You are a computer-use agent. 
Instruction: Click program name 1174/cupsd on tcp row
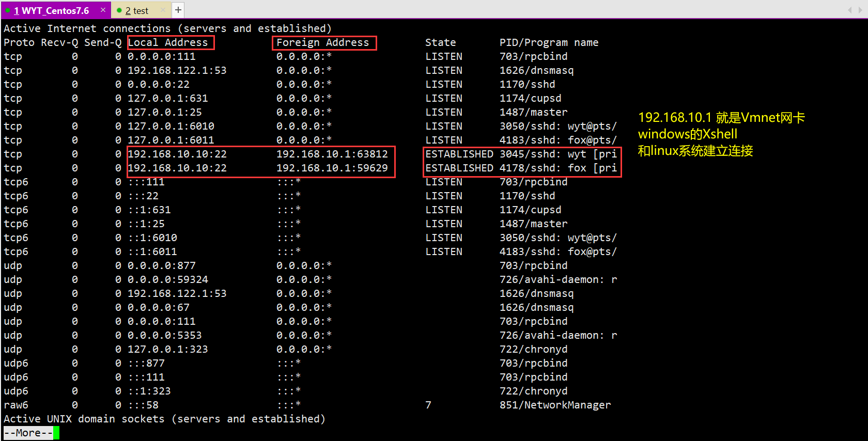pyautogui.click(x=531, y=98)
